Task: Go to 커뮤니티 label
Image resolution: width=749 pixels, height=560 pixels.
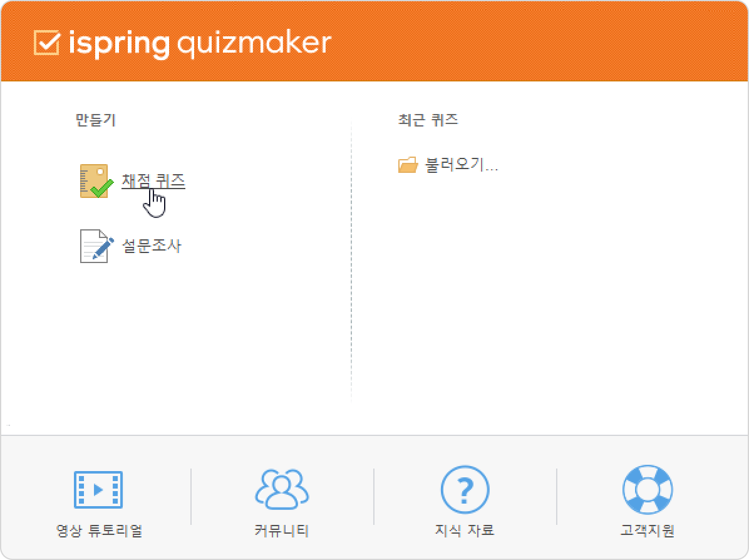Action: point(282,531)
